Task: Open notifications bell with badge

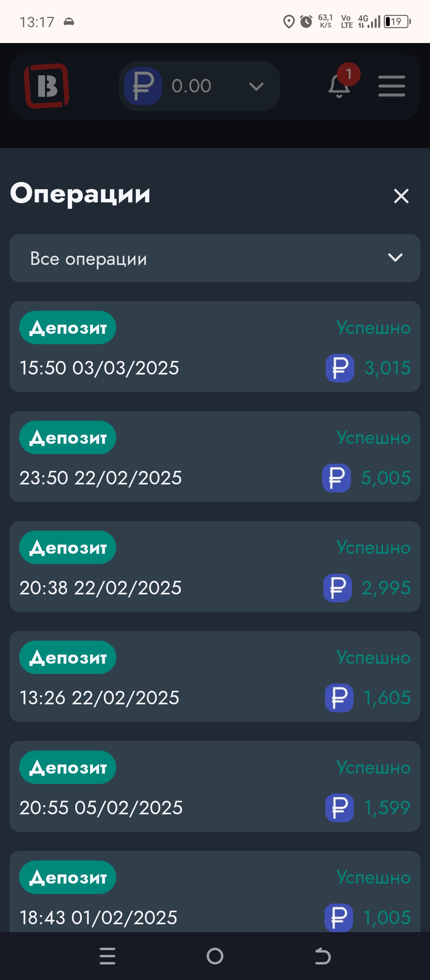Action: tap(340, 85)
